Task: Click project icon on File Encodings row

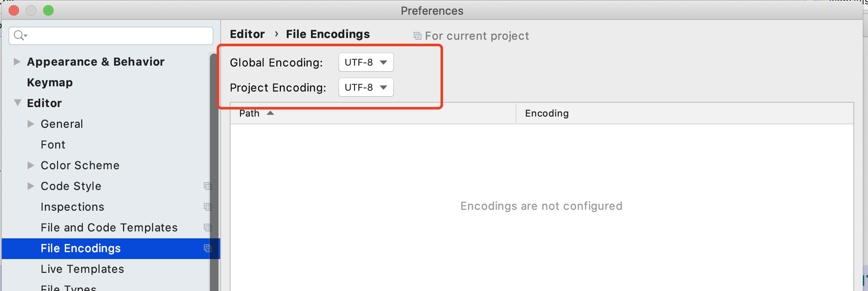Action: (x=207, y=248)
